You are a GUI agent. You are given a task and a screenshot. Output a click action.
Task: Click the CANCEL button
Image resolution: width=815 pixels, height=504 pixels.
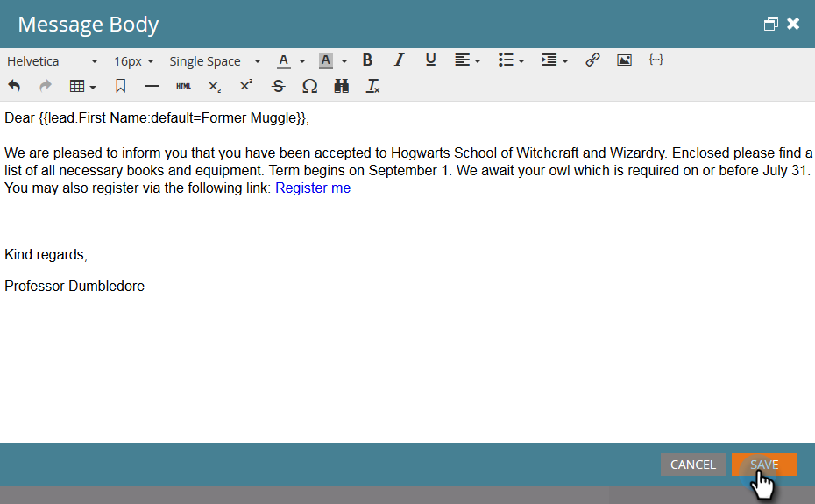693,465
